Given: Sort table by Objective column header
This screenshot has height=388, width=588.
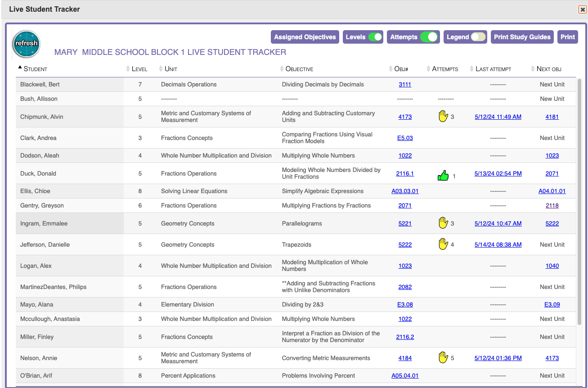Looking at the screenshot, I should click(x=299, y=69).
